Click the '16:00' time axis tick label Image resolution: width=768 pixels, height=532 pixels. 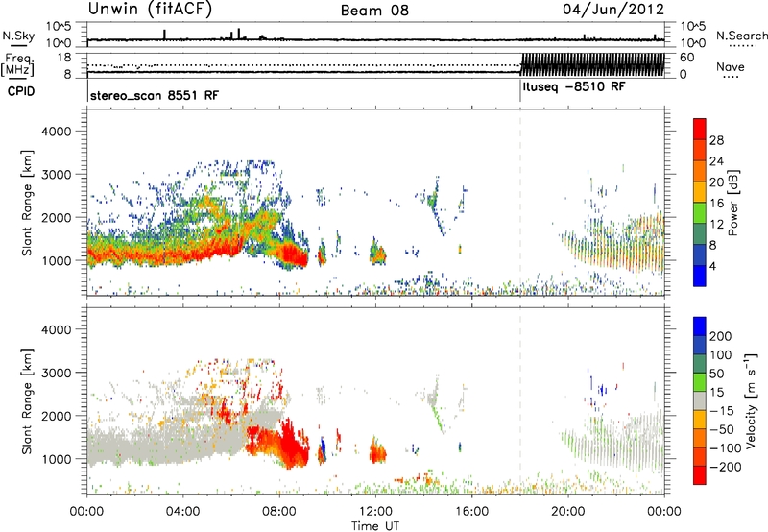tap(471, 512)
